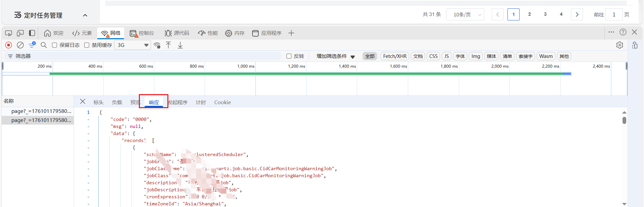Select the 响应 response tab

pyautogui.click(x=154, y=102)
